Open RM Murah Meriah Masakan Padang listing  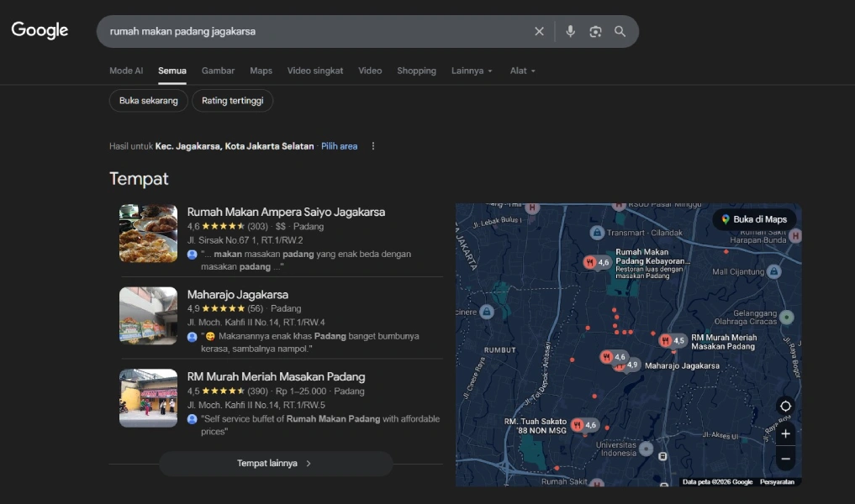(276, 376)
